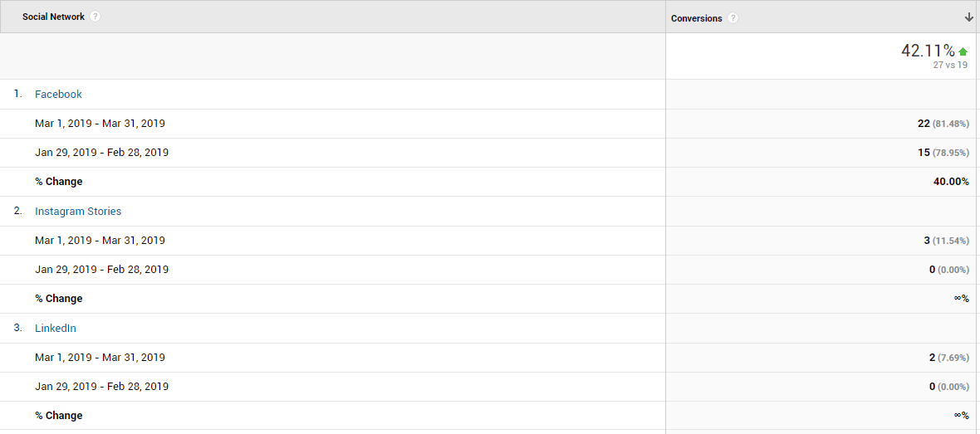This screenshot has height=434, width=980.
Task: Click Facebook's 40.00% change value
Action: 951,182
